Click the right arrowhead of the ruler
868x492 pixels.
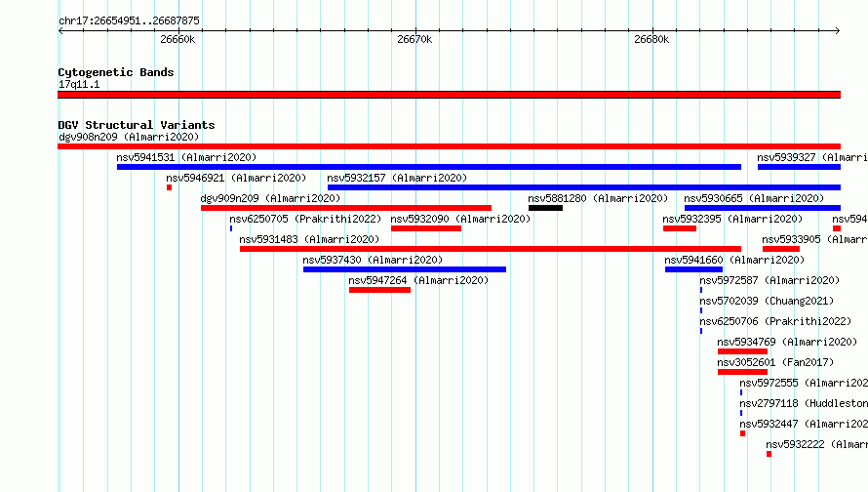pyautogui.click(x=838, y=30)
